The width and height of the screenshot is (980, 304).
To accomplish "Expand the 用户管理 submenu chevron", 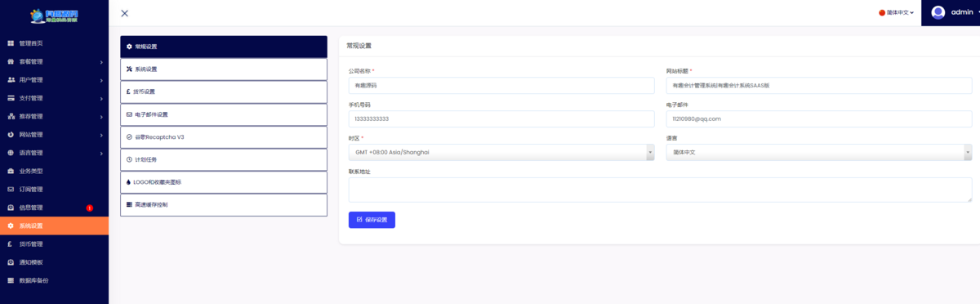I will [101, 80].
